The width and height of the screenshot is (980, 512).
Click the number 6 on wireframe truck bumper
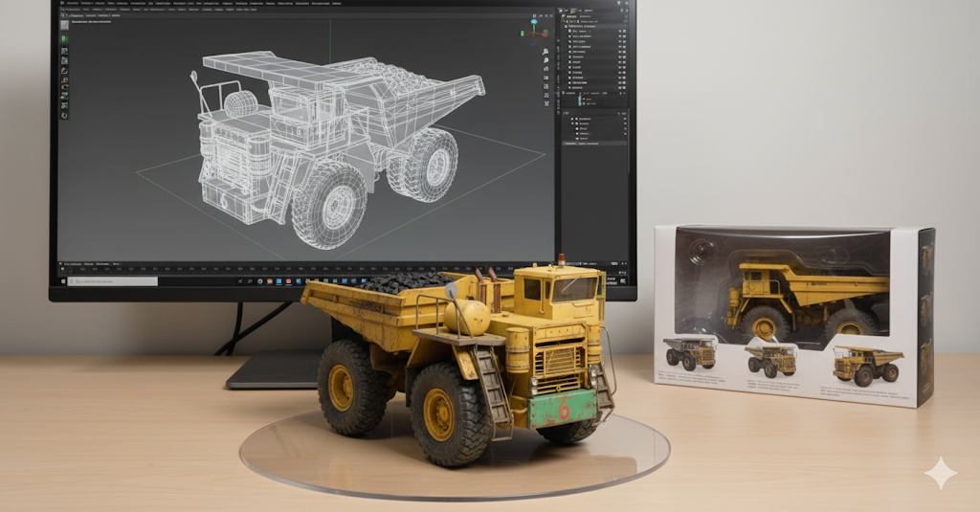[223, 201]
